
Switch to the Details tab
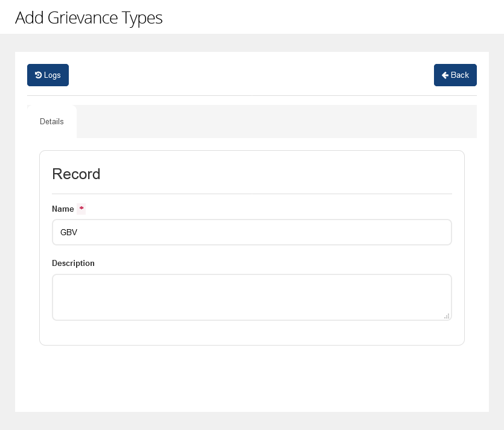tap(52, 121)
